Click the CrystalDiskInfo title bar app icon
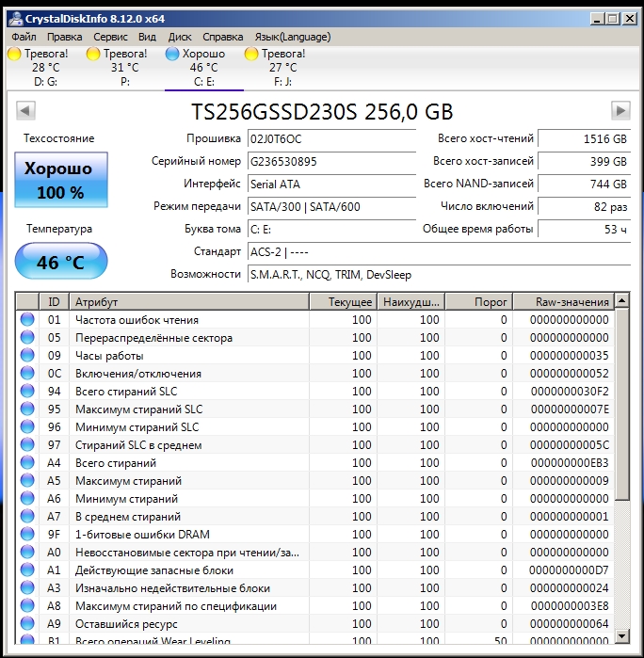The image size is (644, 658). (16, 19)
